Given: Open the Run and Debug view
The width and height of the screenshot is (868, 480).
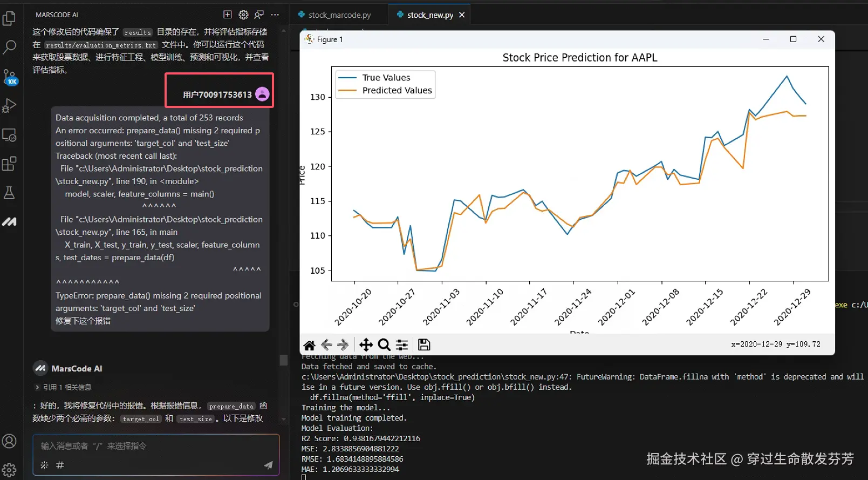Looking at the screenshot, I should 9,105.
